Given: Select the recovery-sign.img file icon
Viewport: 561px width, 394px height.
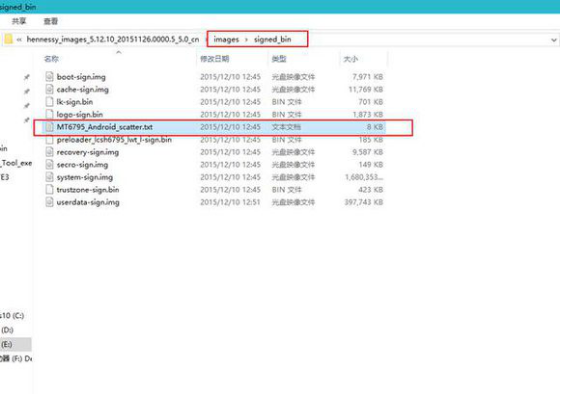Looking at the screenshot, I should [49, 152].
